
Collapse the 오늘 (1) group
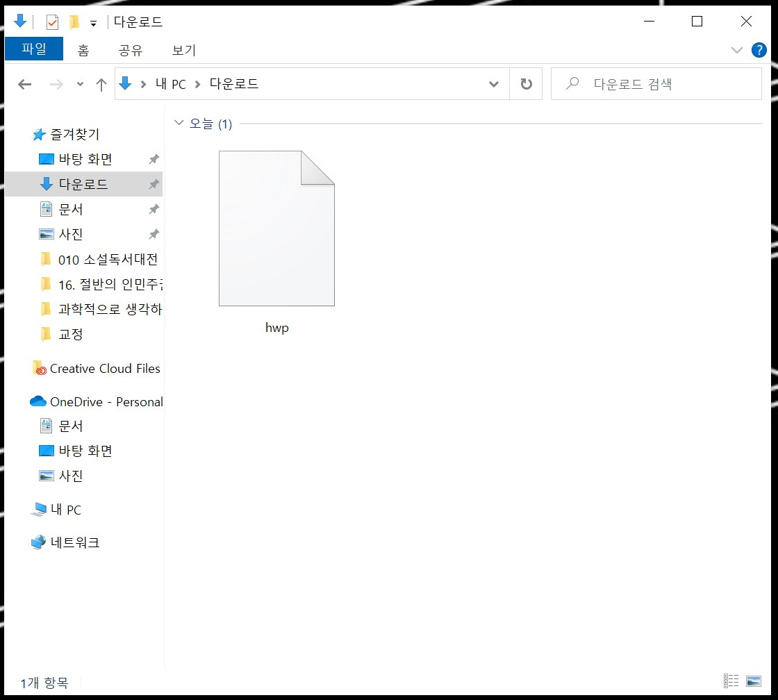click(179, 122)
